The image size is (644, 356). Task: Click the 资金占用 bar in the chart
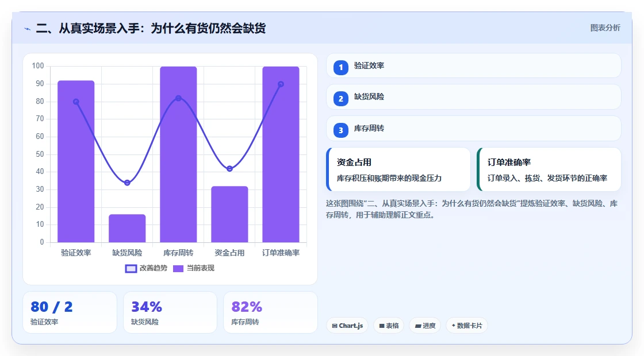click(229, 215)
